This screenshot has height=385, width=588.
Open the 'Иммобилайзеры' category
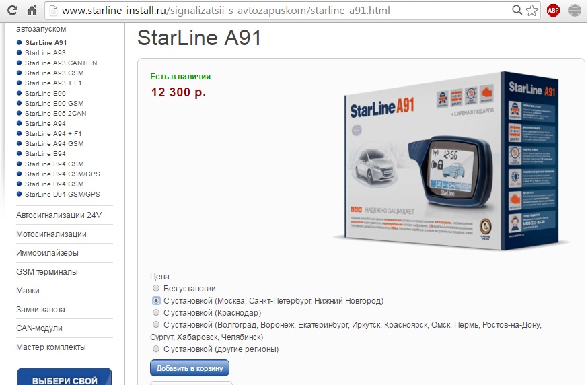(47, 253)
